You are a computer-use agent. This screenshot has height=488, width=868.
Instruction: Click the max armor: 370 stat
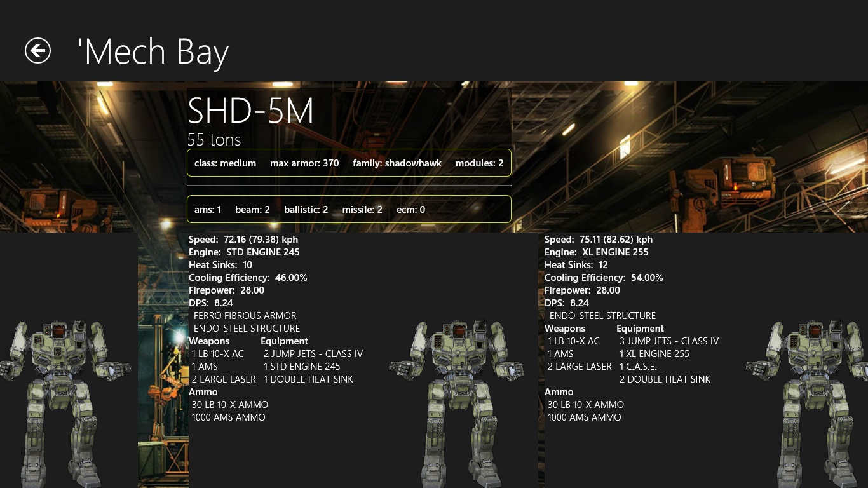pos(304,163)
